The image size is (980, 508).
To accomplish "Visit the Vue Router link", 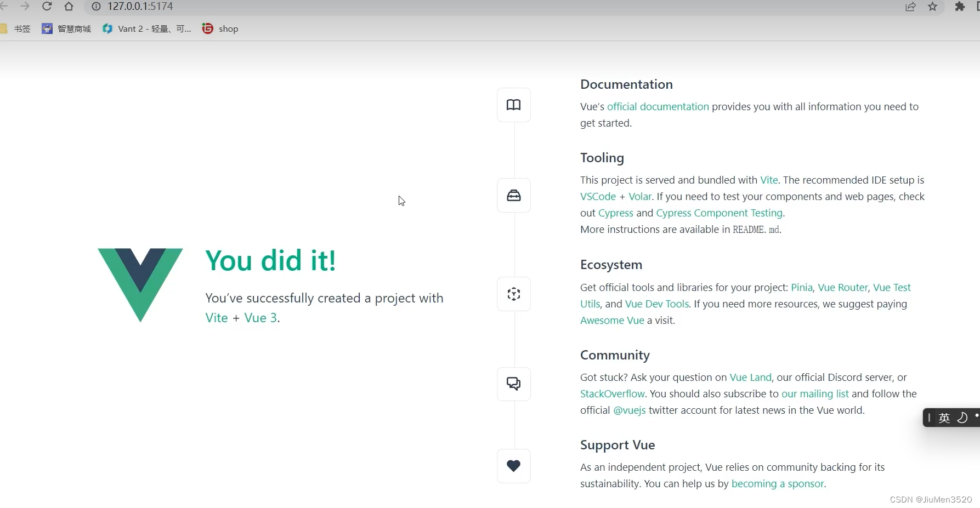I will click(842, 287).
